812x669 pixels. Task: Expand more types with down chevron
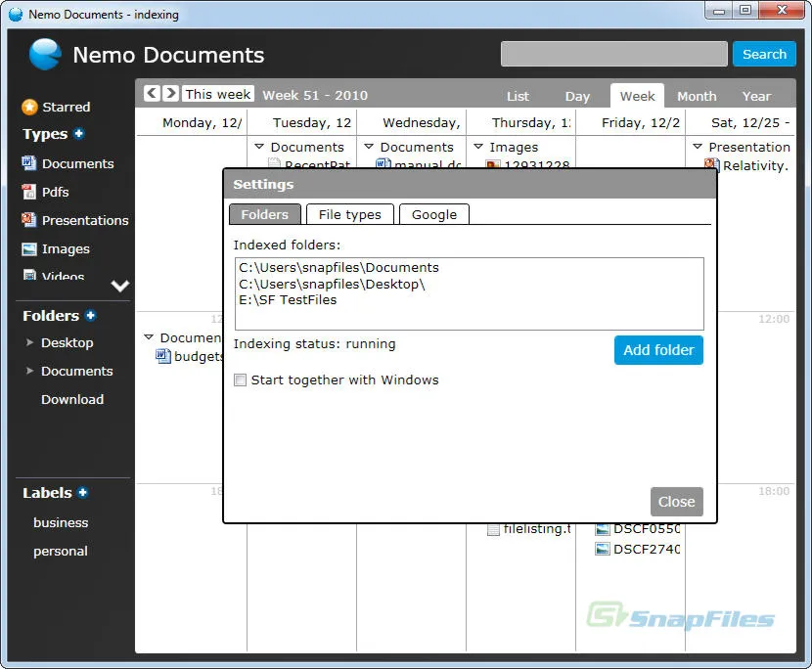pyautogui.click(x=120, y=286)
